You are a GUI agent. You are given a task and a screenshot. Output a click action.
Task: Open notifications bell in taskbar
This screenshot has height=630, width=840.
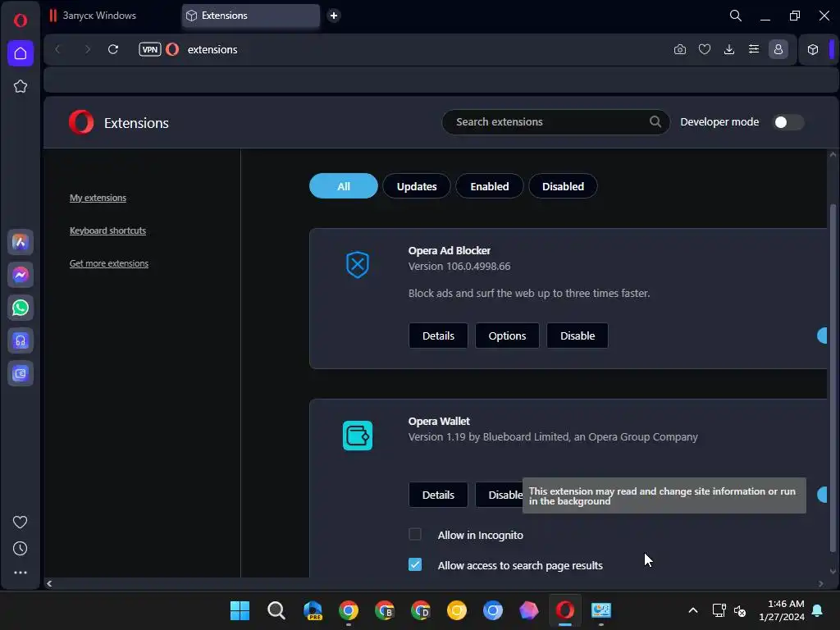(x=818, y=610)
